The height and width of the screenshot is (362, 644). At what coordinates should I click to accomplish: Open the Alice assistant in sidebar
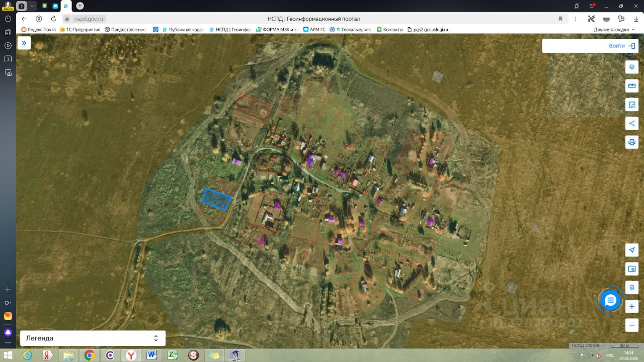[x=8, y=332]
